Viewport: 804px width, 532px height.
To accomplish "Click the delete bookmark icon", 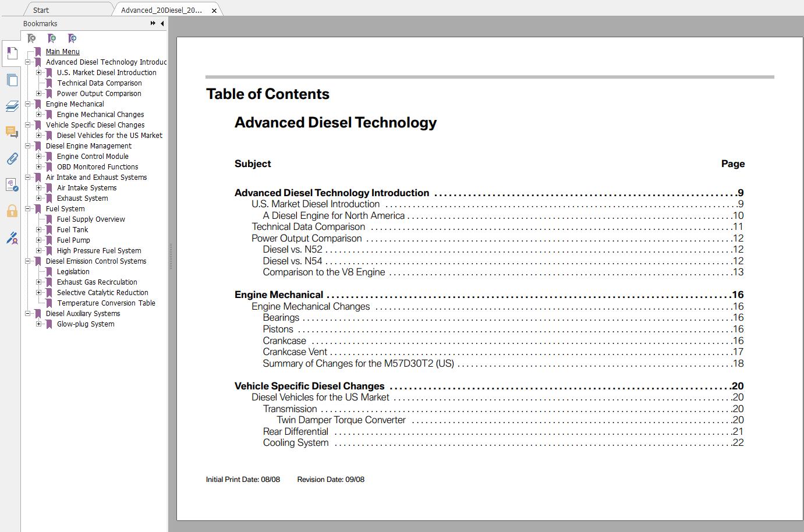I will 32,38.
